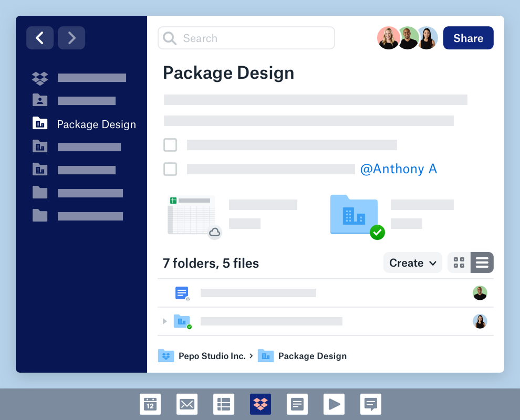Viewport: 520px width, 420px height.
Task: Switch to grid view
Action: pos(457,262)
